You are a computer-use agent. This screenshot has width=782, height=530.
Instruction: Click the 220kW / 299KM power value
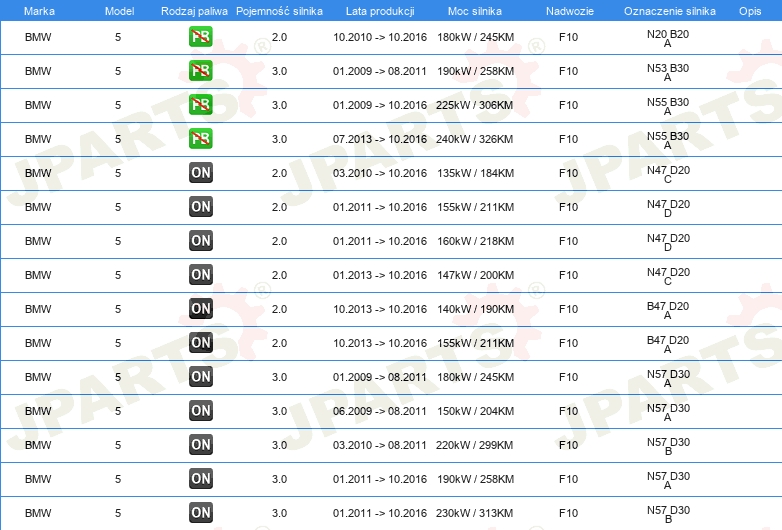(474, 445)
